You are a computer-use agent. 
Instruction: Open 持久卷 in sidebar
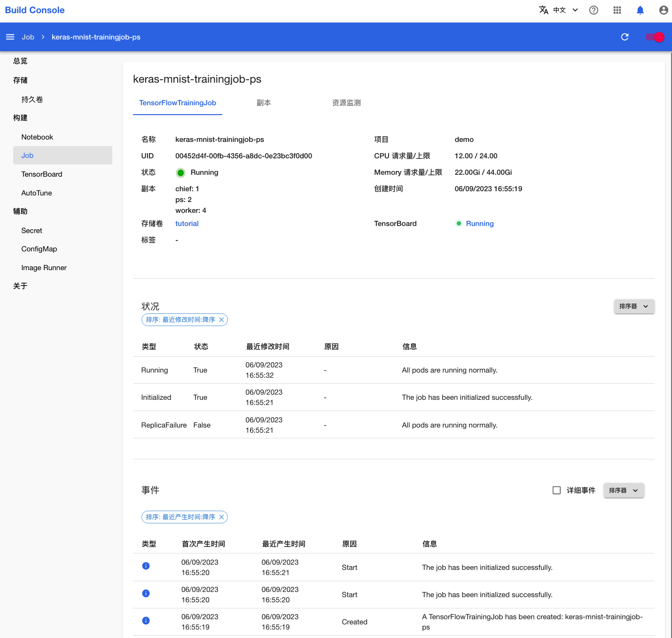click(x=32, y=100)
